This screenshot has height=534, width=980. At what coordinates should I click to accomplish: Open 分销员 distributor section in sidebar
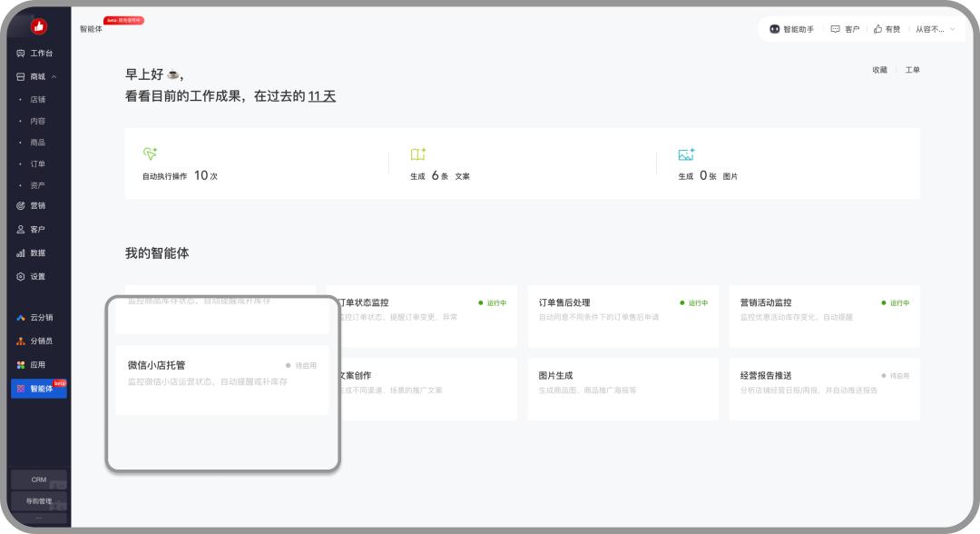[36, 341]
